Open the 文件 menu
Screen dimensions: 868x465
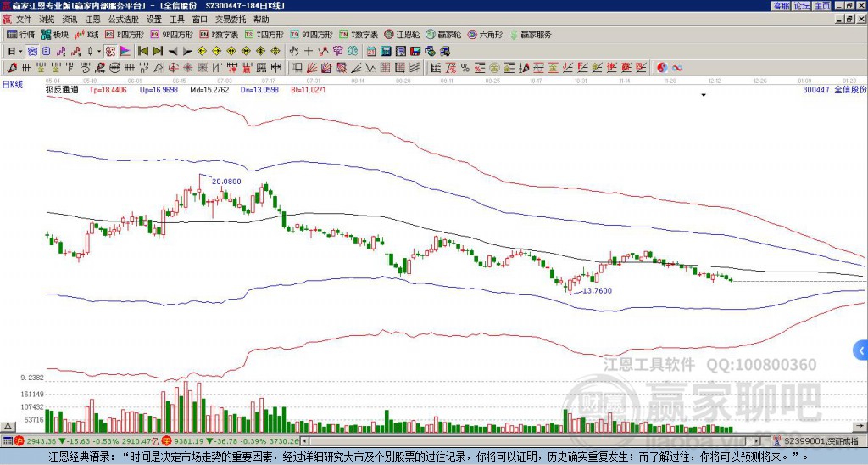[24, 20]
